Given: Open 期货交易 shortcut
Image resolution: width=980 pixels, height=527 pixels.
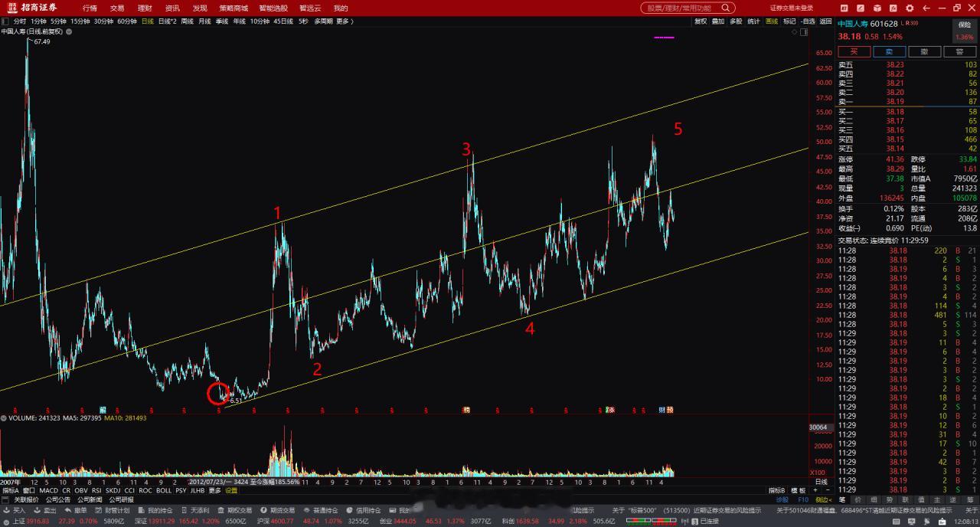Looking at the screenshot, I should point(277,510).
